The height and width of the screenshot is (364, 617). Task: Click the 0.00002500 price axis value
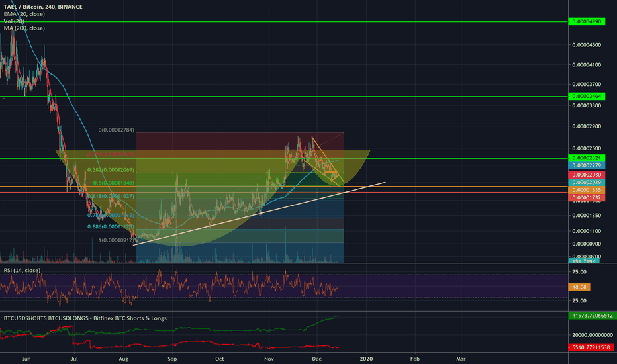587,148
